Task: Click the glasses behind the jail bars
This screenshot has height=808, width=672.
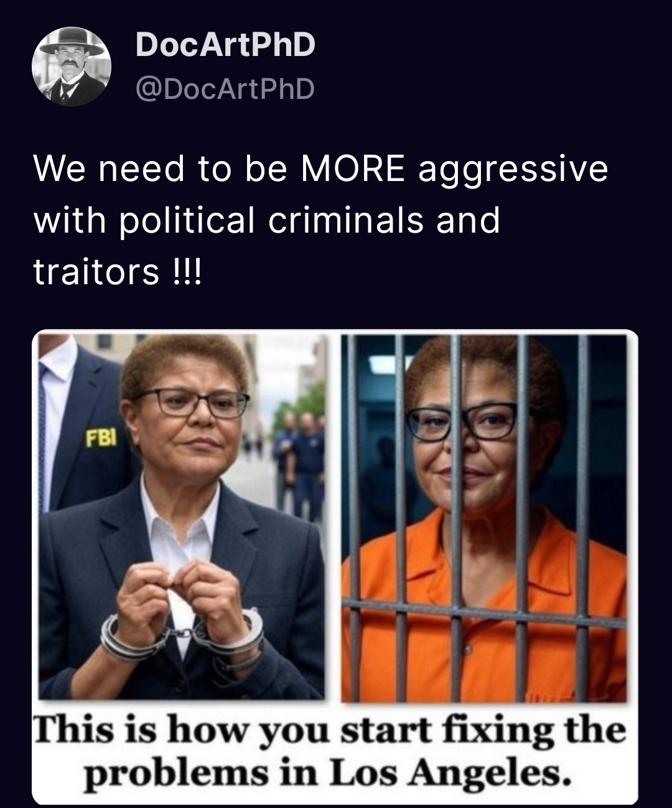Action: pos(463,422)
